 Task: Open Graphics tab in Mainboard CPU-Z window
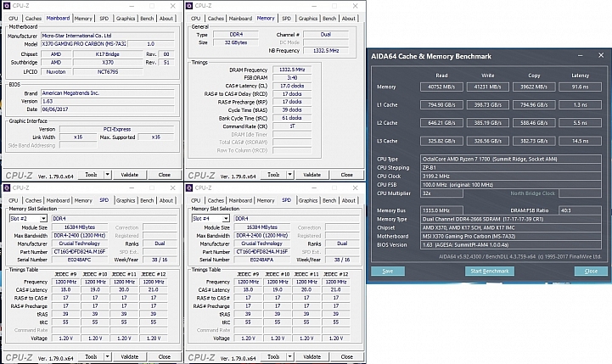pyautogui.click(x=126, y=19)
